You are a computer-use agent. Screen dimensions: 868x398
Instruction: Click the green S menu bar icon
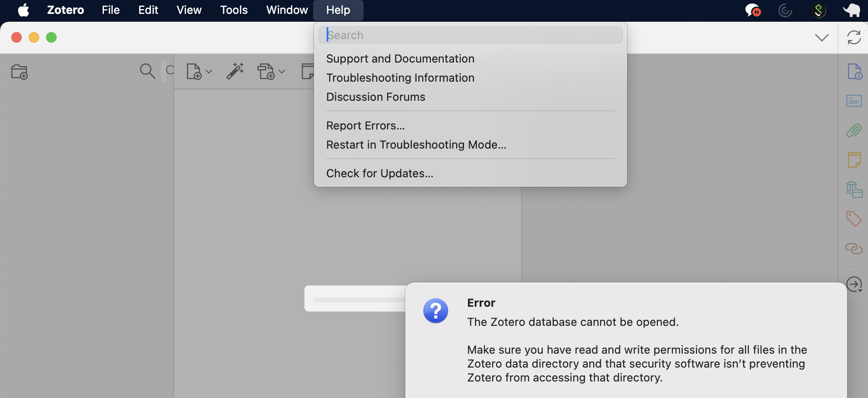pyautogui.click(x=818, y=10)
